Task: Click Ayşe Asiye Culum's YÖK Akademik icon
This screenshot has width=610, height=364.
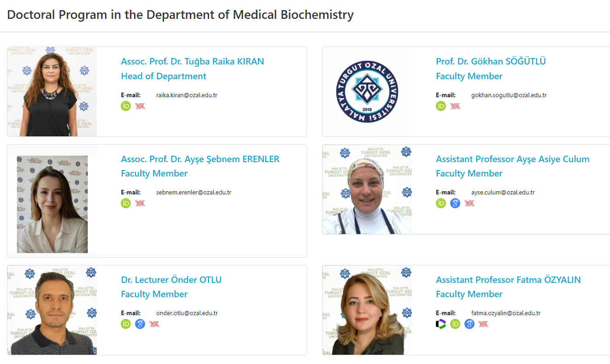Action: pos(469,203)
